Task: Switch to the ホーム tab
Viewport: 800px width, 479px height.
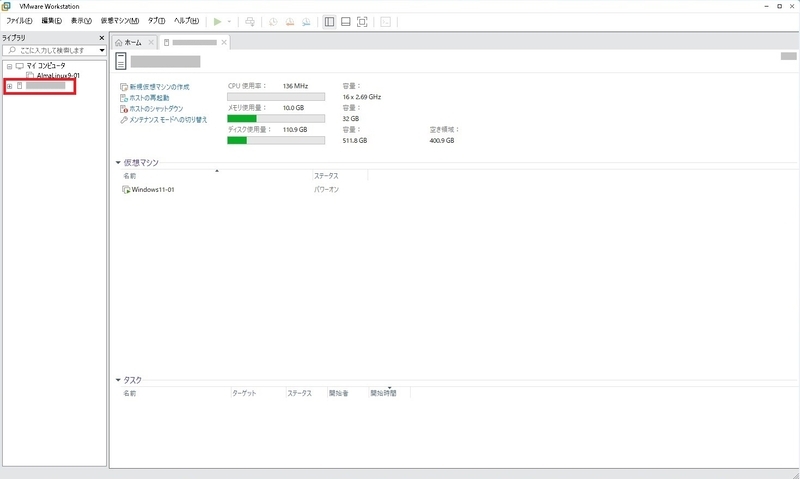Action: tap(133, 42)
